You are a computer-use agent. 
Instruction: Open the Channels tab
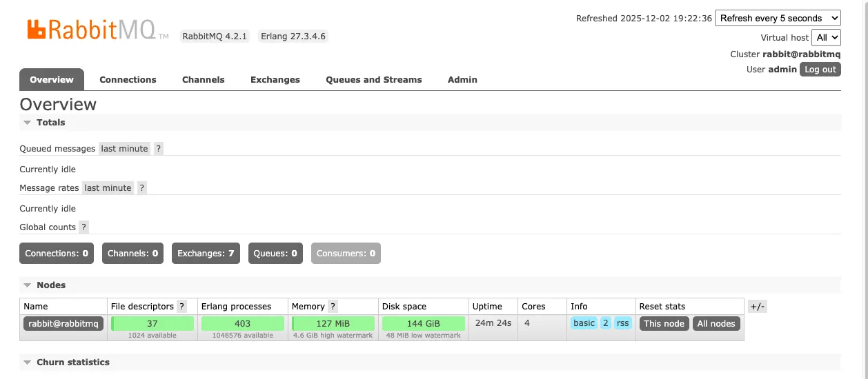coord(204,80)
